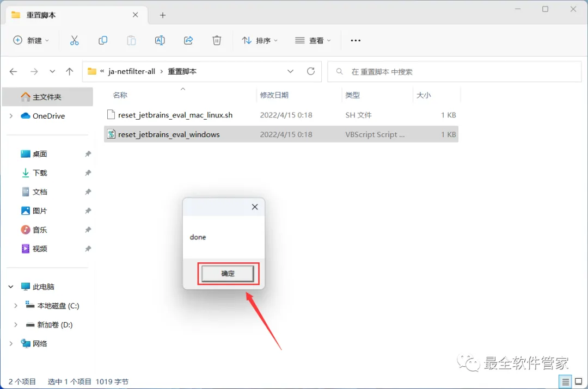
Task: Click the search magnifier icon
Action: tap(339, 71)
